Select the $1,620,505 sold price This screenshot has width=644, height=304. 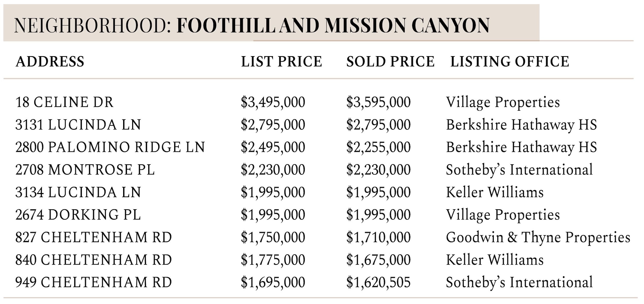378,282
